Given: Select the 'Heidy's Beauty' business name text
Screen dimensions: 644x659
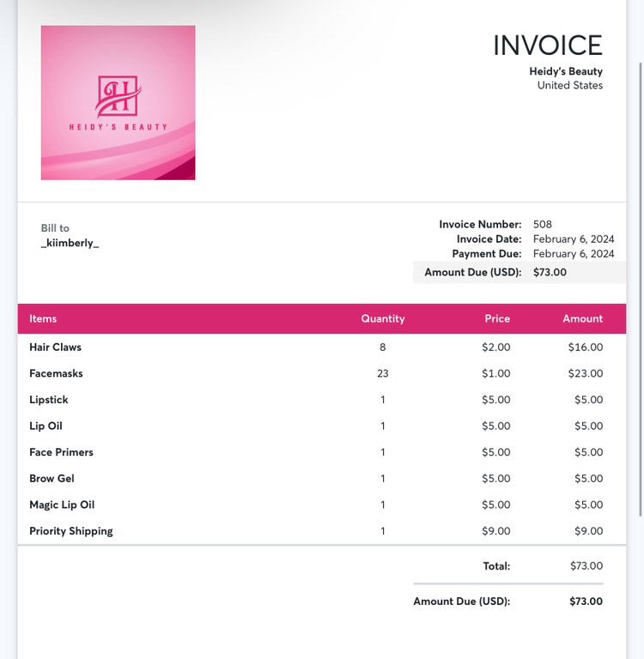Looking at the screenshot, I should tap(566, 71).
